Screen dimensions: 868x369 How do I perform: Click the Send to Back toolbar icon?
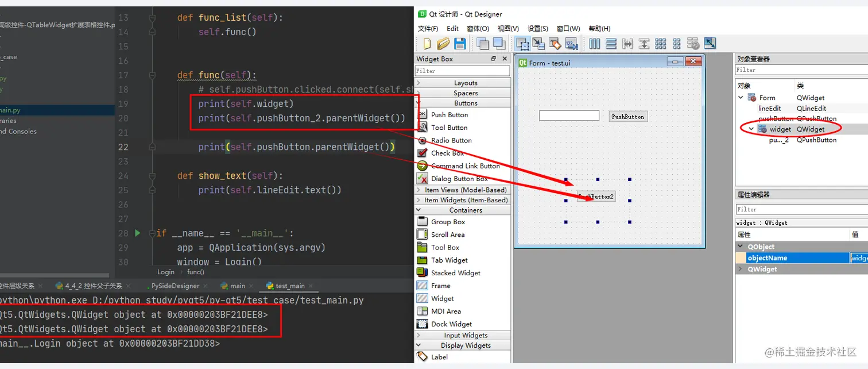(x=483, y=44)
